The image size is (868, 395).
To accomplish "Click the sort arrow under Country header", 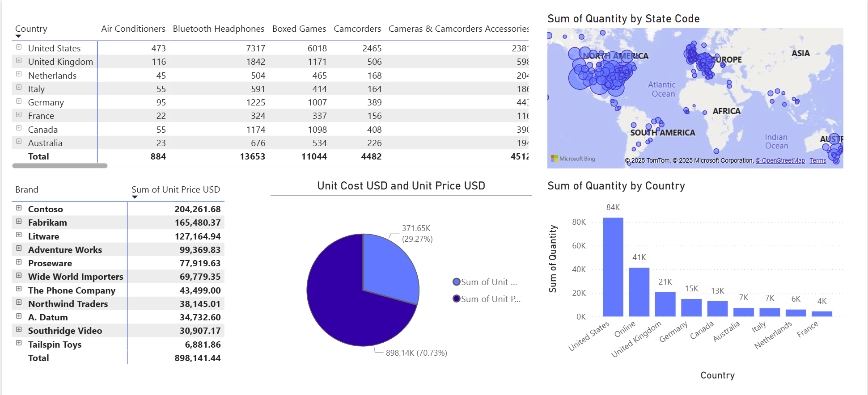I will [18, 36].
